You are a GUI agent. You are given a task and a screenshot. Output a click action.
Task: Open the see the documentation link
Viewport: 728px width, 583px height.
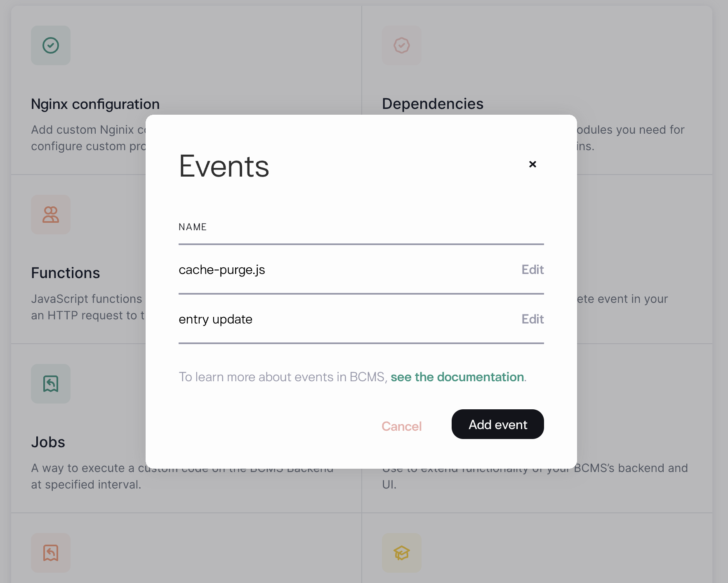457,377
